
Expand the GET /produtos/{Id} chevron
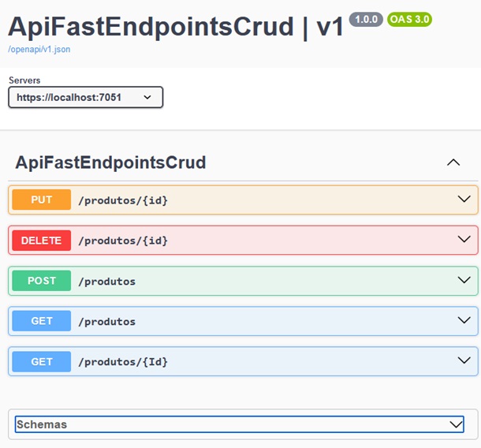pos(464,360)
